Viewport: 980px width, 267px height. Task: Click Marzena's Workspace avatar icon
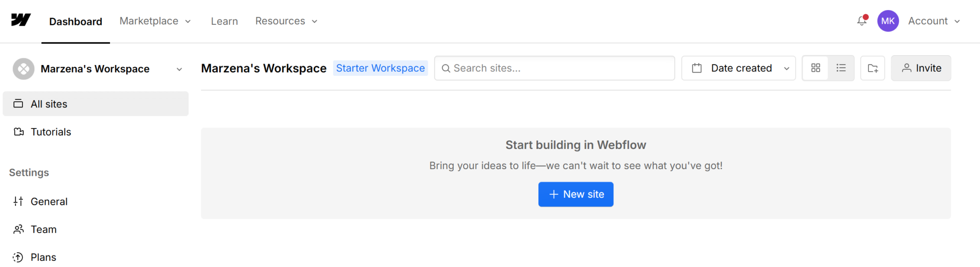tap(23, 69)
